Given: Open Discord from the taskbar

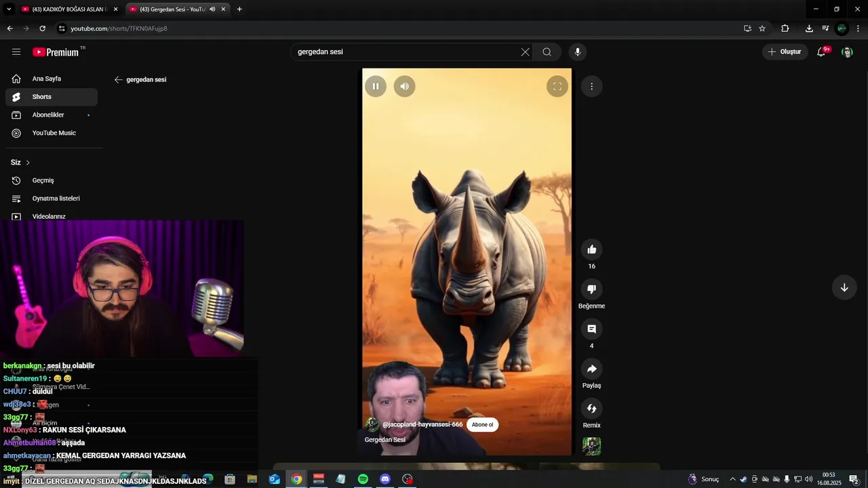Looking at the screenshot, I should [385, 479].
